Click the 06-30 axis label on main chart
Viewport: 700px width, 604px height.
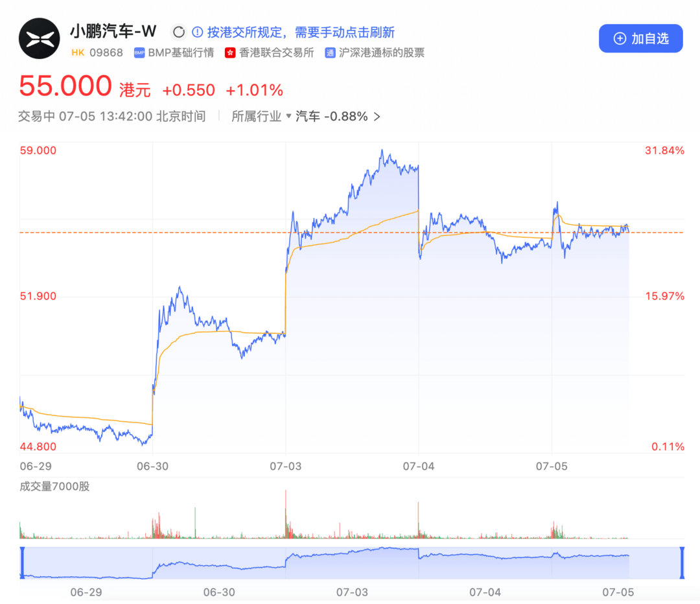click(153, 467)
